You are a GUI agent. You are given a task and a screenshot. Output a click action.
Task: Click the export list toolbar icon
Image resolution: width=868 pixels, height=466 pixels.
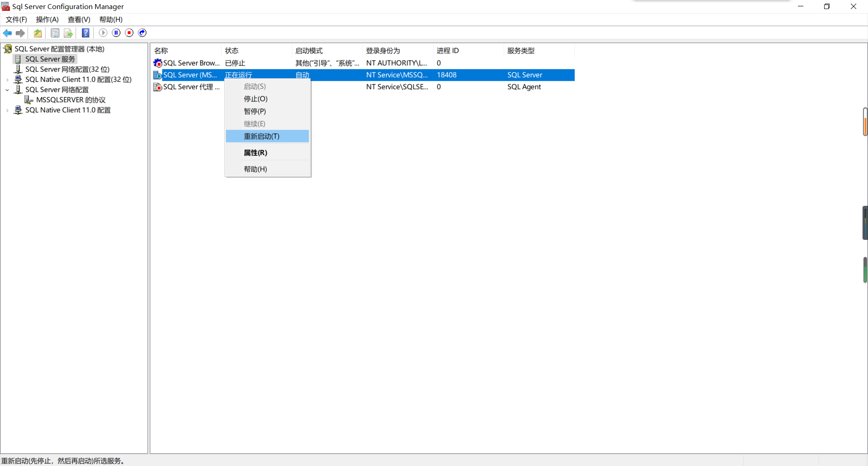point(68,33)
